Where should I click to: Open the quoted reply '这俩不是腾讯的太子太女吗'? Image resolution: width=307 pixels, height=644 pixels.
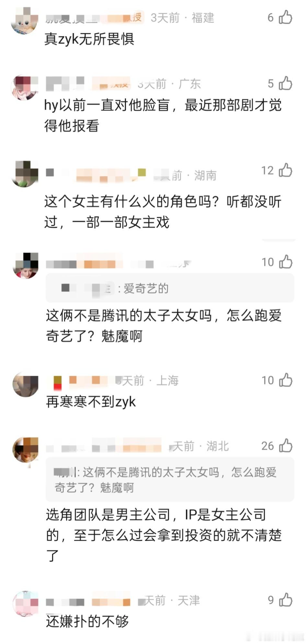coord(170,479)
